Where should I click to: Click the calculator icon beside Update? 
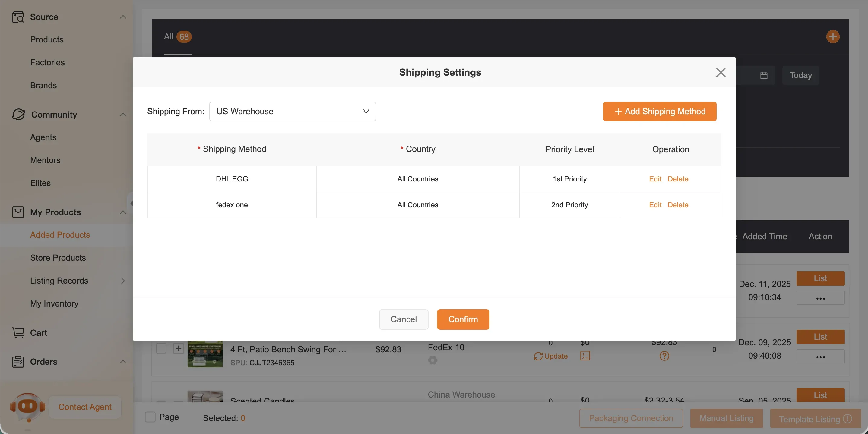[585, 356]
